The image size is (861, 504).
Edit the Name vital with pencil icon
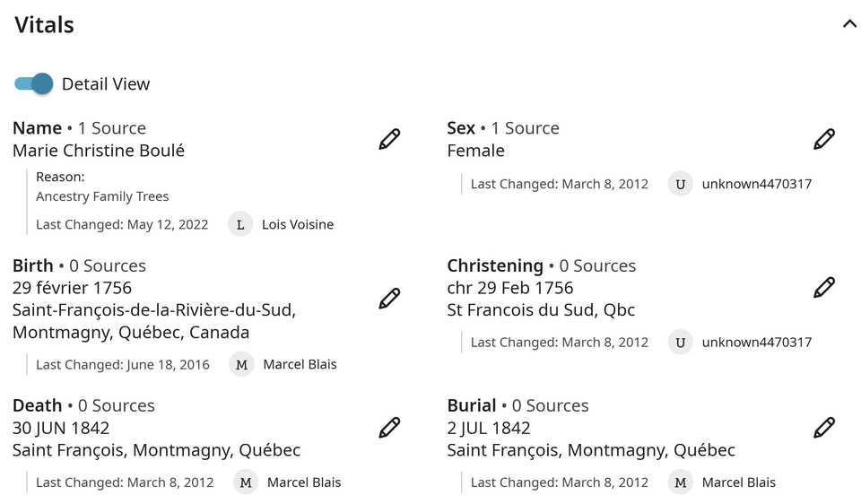(x=389, y=139)
